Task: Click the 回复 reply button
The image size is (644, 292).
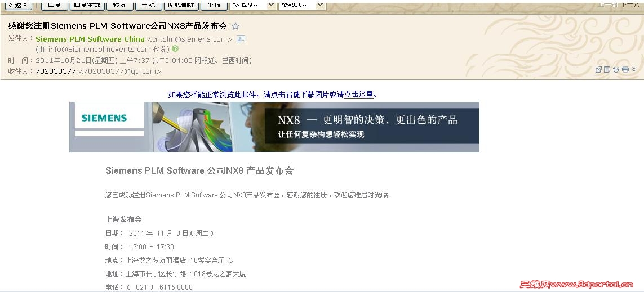Action: pyautogui.click(x=54, y=5)
